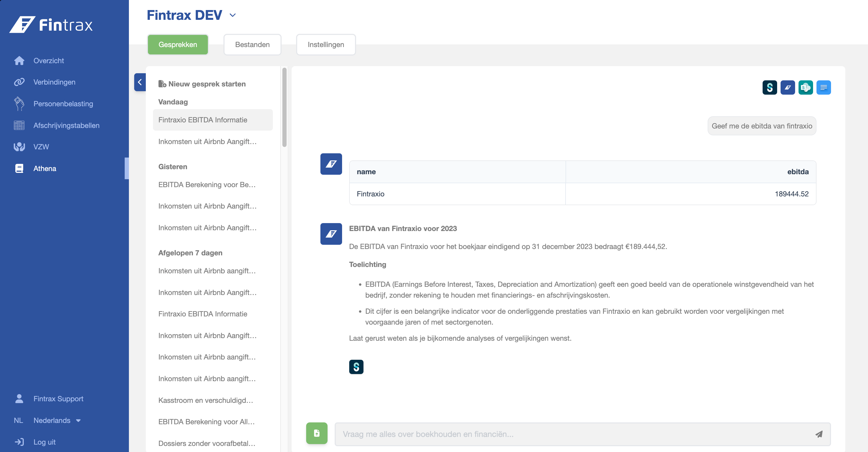Click the Fintrax avatar beside EBITDA answer
The height and width of the screenshot is (452, 868).
tap(331, 234)
